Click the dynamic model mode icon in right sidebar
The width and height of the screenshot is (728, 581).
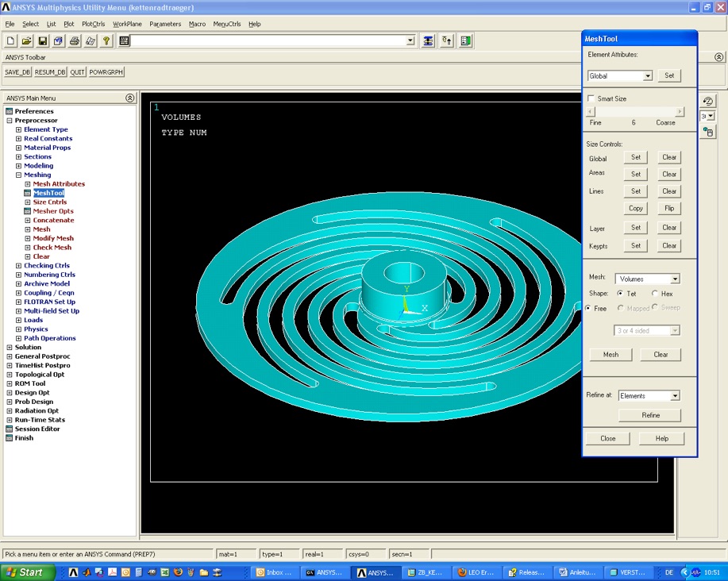(707, 132)
